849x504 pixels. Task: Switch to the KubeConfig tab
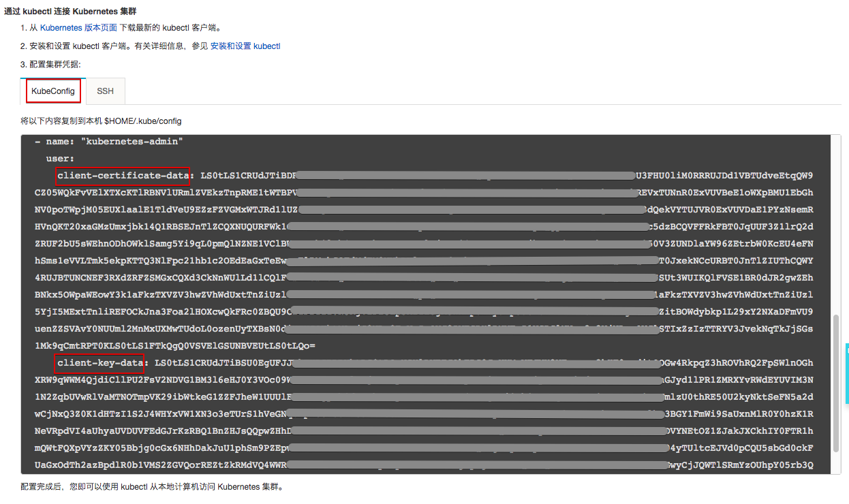53,91
